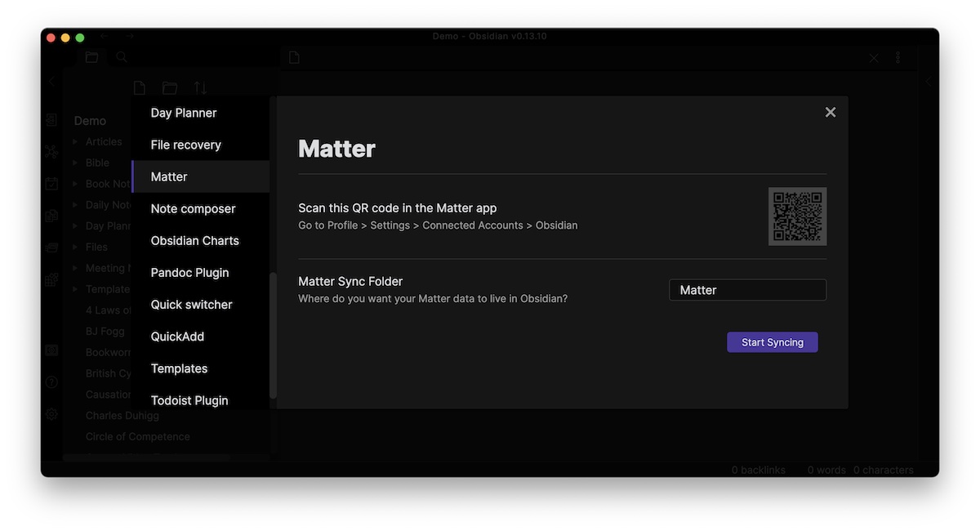
Task: Click the 0 backlinks status entry
Action: pos(759,470)
